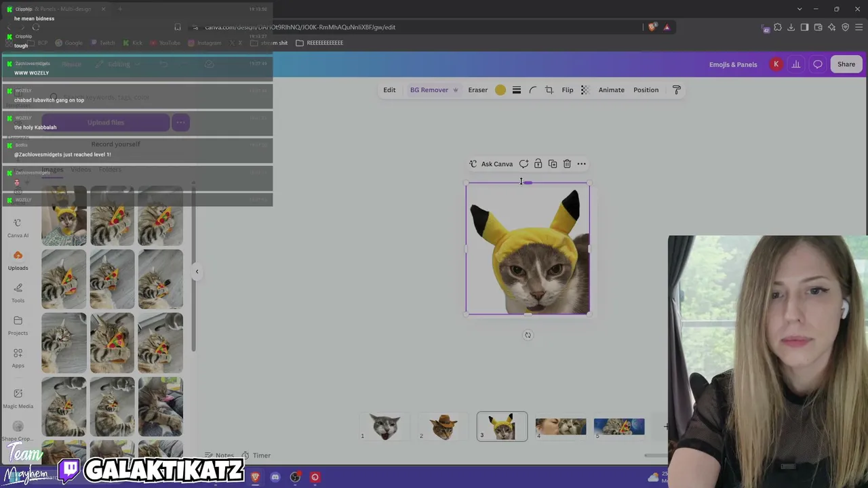Open page 1 thumbnail with gray cat
Viewport: 868px width, 488px height.
385,426
